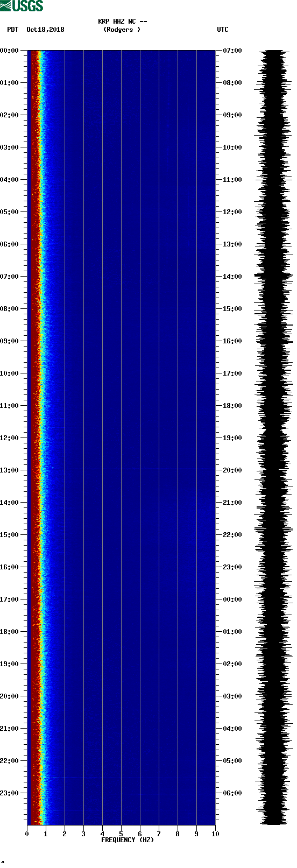
Task: Click the PDT time label '15:00'
Action: 10,535
